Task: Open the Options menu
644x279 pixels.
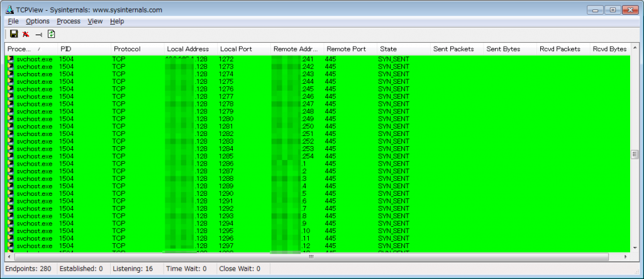Action: point(38,21)
